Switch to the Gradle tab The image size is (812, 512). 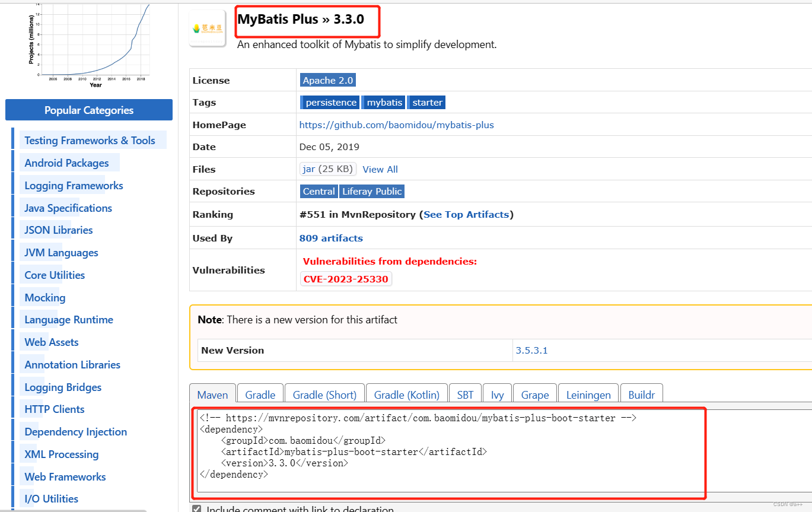(x=260, y=394)
